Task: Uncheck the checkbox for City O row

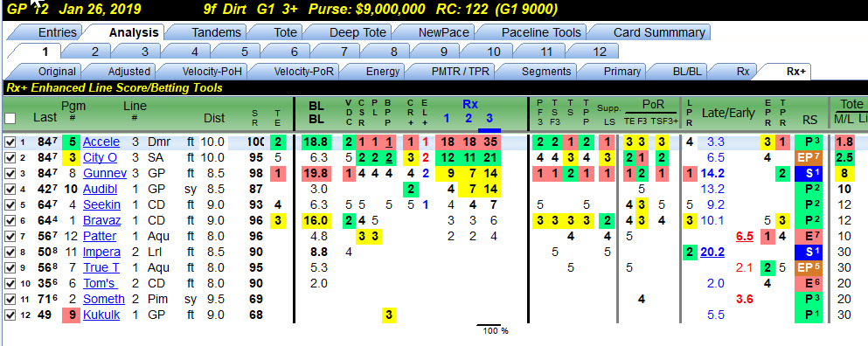Action: click(10, 158)
